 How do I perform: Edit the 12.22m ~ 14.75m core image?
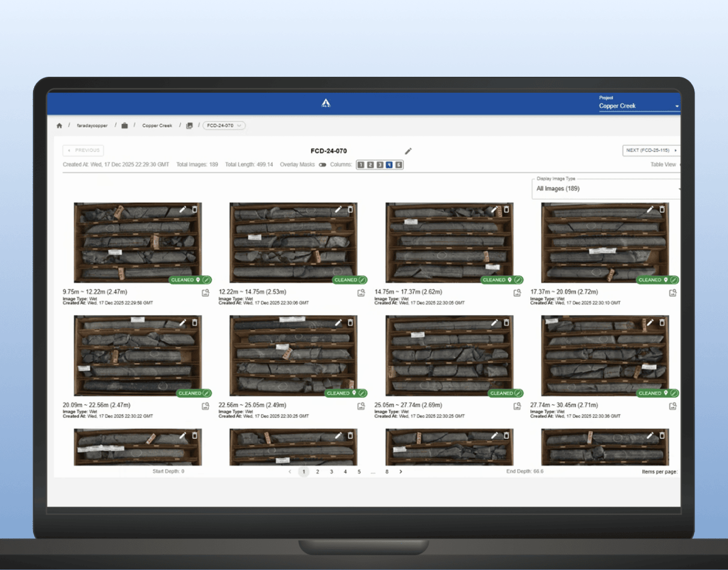click(338, 209)
